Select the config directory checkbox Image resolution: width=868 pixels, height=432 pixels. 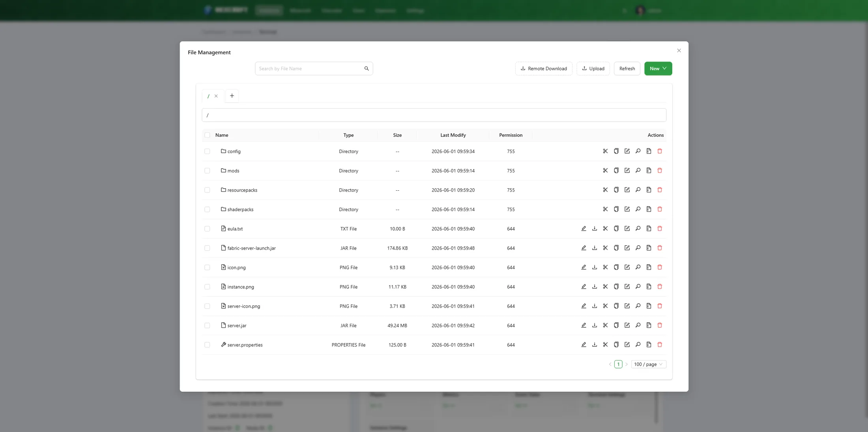[x=207, y=151]
